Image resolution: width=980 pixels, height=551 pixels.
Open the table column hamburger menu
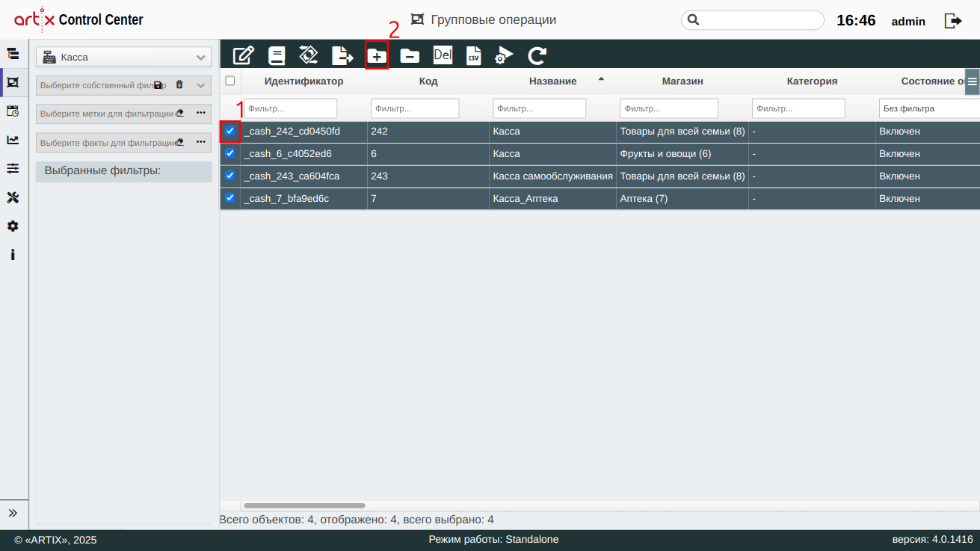[972, 81]
